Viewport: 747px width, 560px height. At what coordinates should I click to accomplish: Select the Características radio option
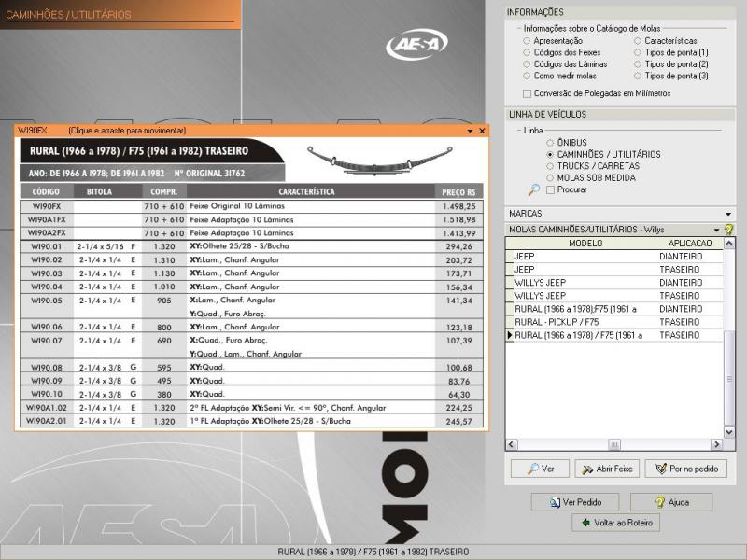pyautogui.click(x=638, y=41)
